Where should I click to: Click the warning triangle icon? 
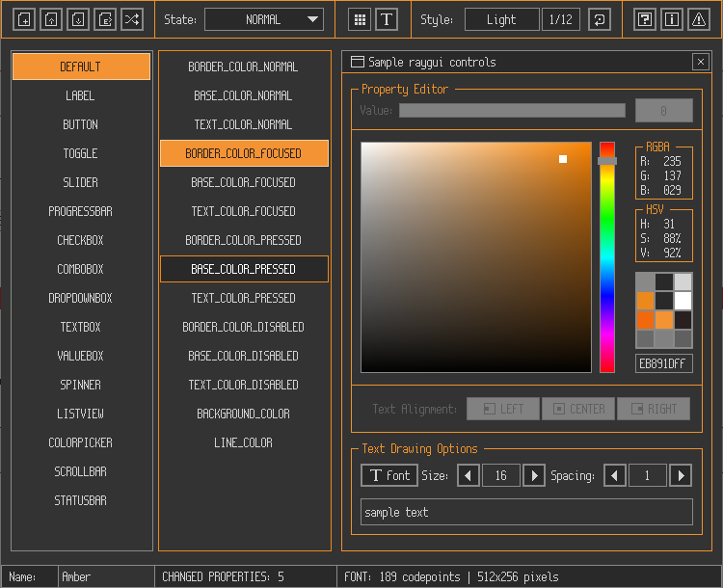700,19
